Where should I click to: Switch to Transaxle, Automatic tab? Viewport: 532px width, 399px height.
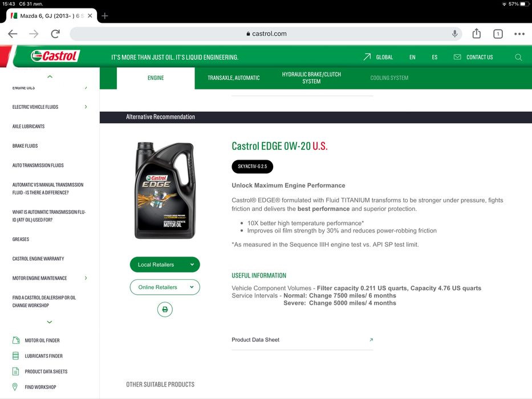233,78
